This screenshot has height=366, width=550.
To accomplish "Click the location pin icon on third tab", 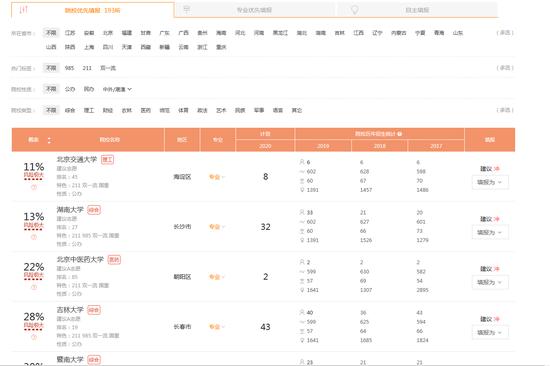I will tap(355, 10).
